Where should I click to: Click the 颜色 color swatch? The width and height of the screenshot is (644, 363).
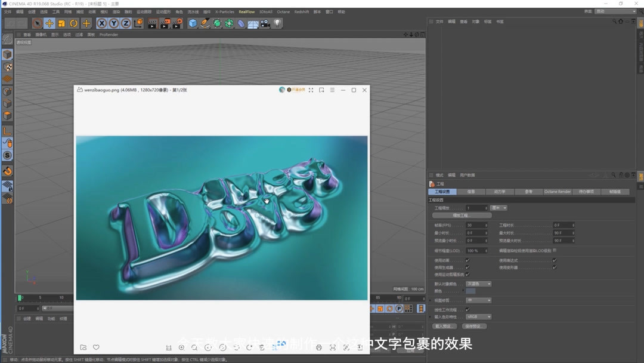pyautogui.click(x=470, y=291)
